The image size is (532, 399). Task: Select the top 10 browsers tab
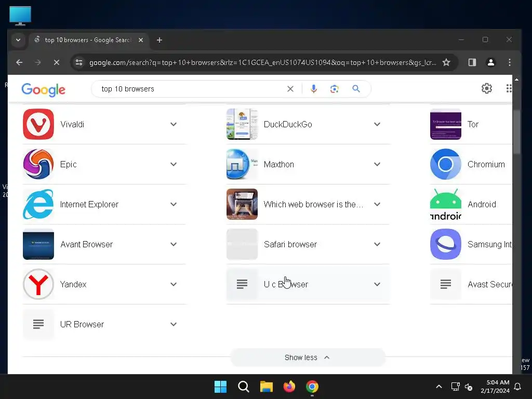(x=88, y=40)
